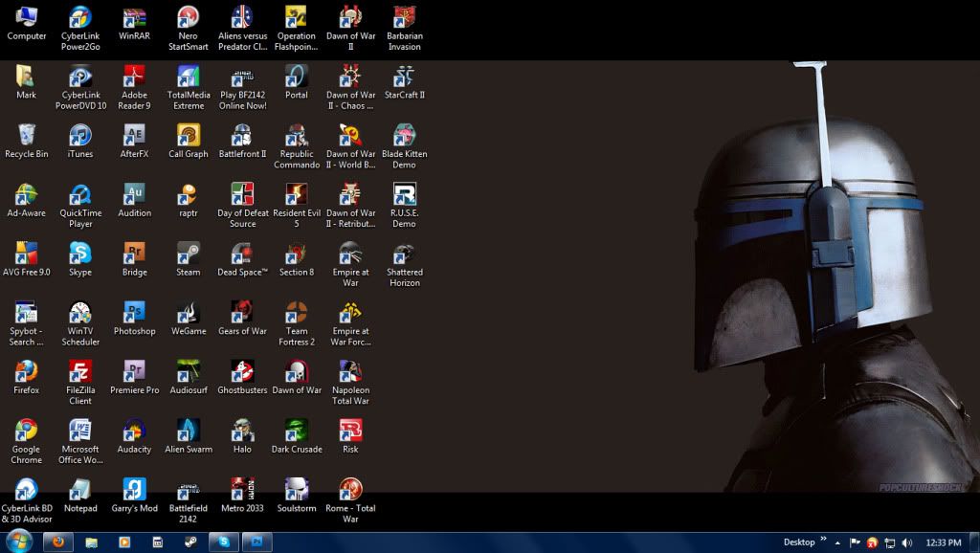Open the Mark user folder
The width and height of the screenshot is (980, 553).
[26, 82]
